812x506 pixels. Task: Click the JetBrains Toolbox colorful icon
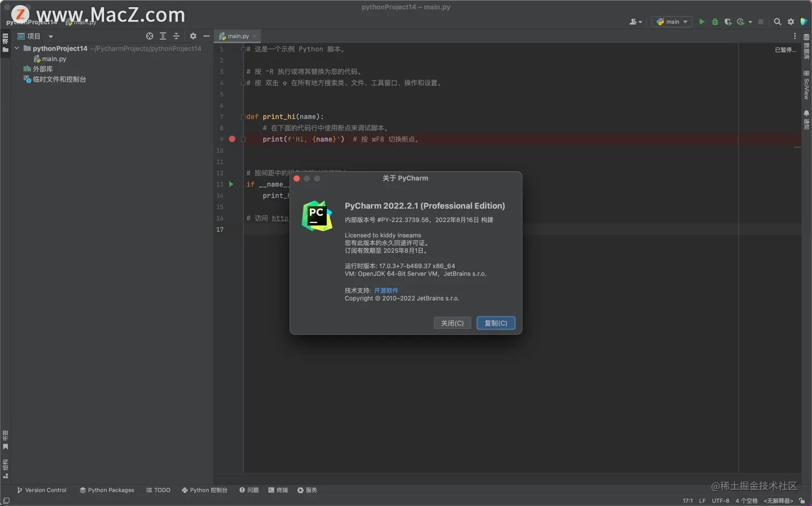point(804,21)
